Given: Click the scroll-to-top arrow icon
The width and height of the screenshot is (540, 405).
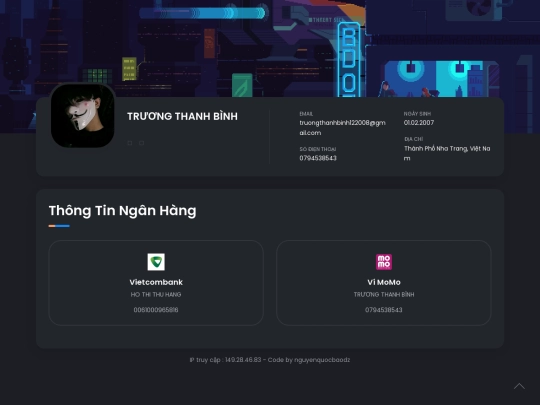Looking at the screenshot, I should pyautogui.click(x=519, y=386).
